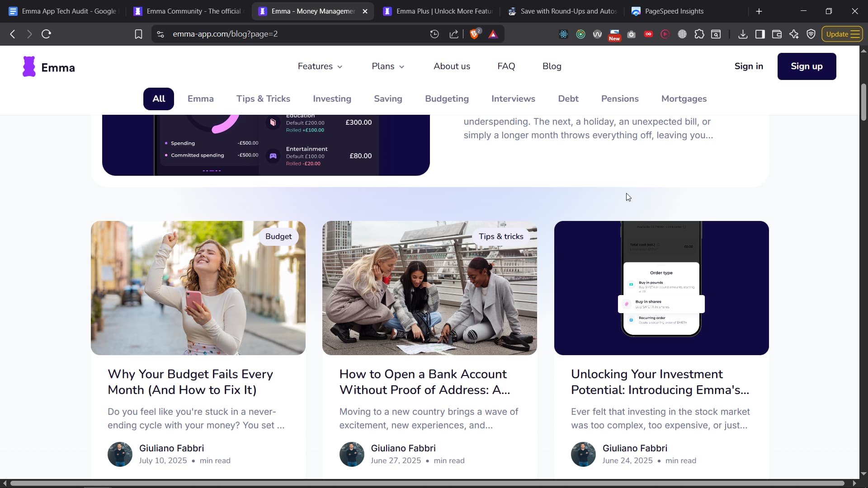Viewport: 868px width, 488px height.
Task: Open camera screenshot extension
Action: tap(632, 34)
